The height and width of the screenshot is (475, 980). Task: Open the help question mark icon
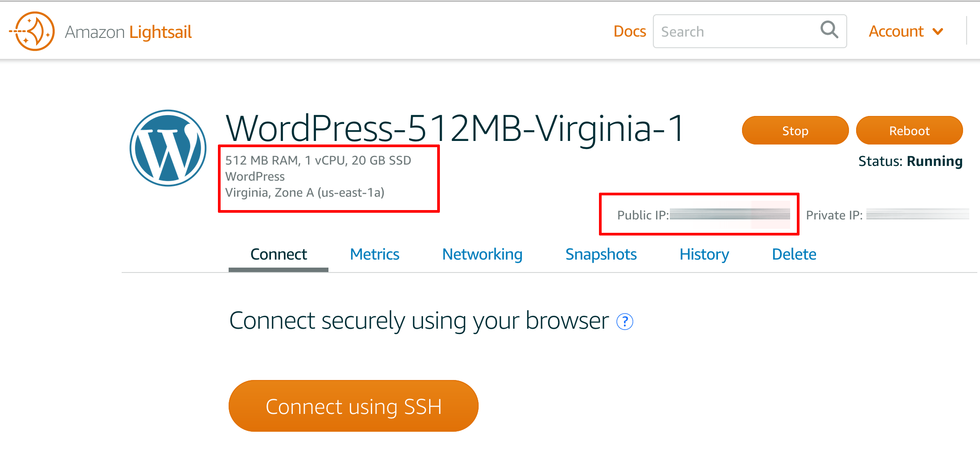pyautogui.click(x=624, y=321)
